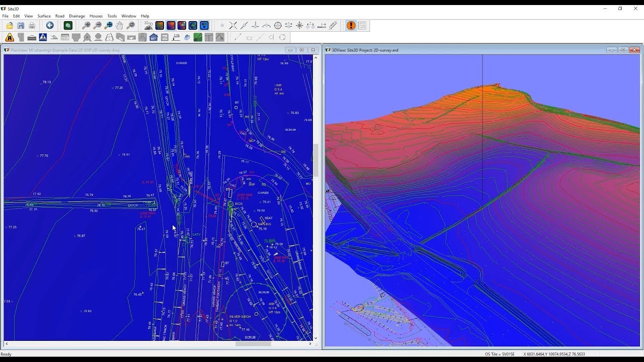Screen dimensions: 644x362
Task: Click the zoom in magnifier icon
Action: pyautogui.click(x=86, y=26)
